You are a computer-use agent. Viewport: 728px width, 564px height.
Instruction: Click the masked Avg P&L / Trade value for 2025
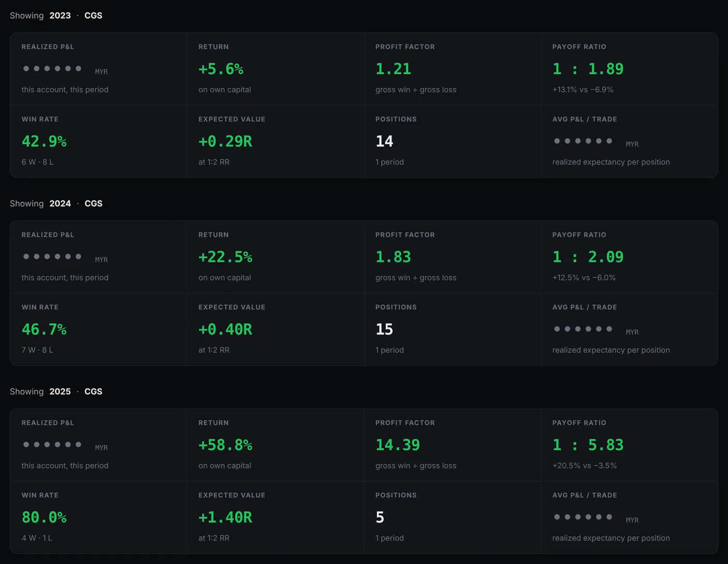[583, 517]
